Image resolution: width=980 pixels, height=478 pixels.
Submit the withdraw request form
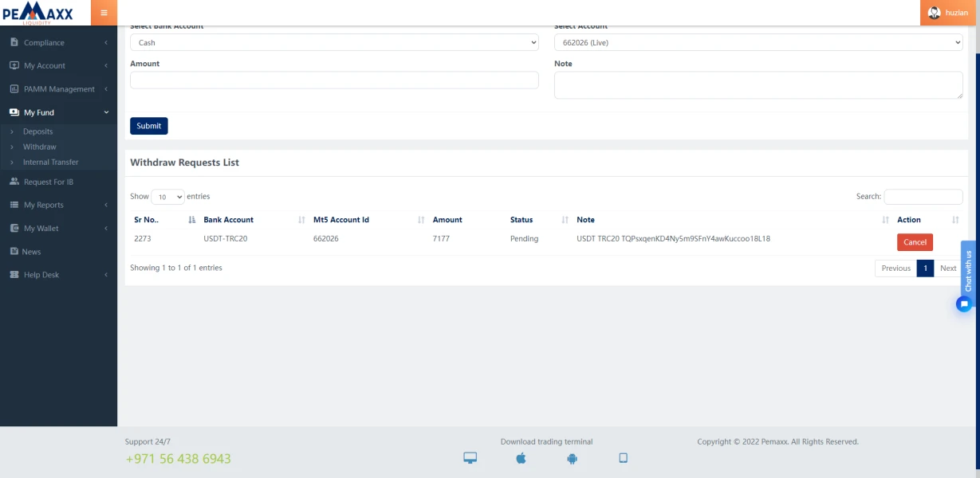pyautogui.click(x=148, y=126)
